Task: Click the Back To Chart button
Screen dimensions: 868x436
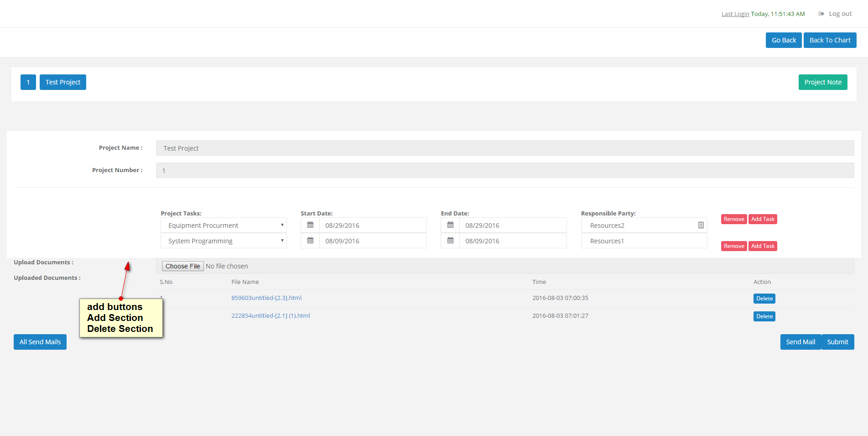Action: point(830,40)
